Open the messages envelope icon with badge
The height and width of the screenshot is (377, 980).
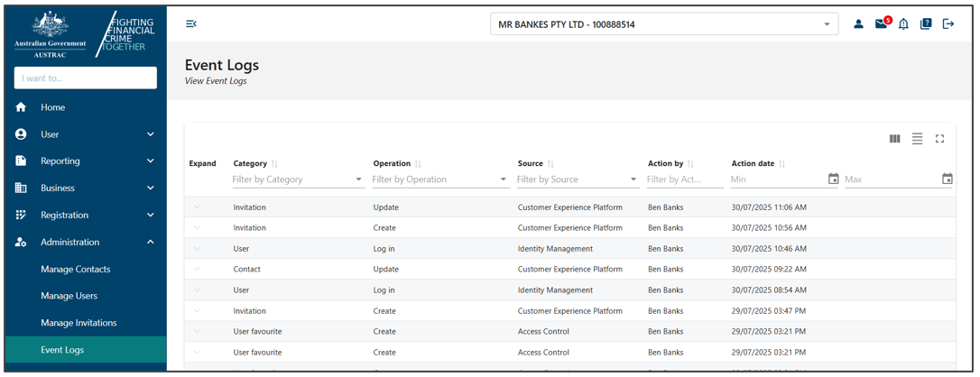(x=883, y=23)
